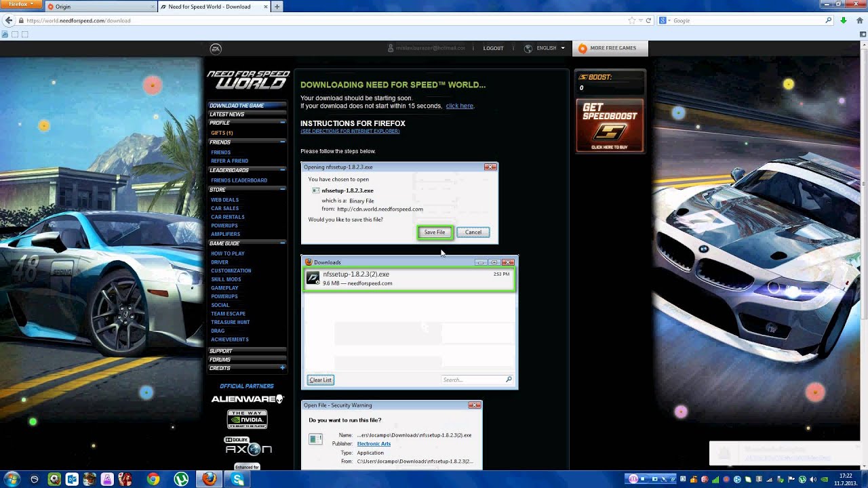Screen dimensions: 868x488
Task: Open Windows Start menu orb
Action: pyautogui.click(x=12, y=479)
